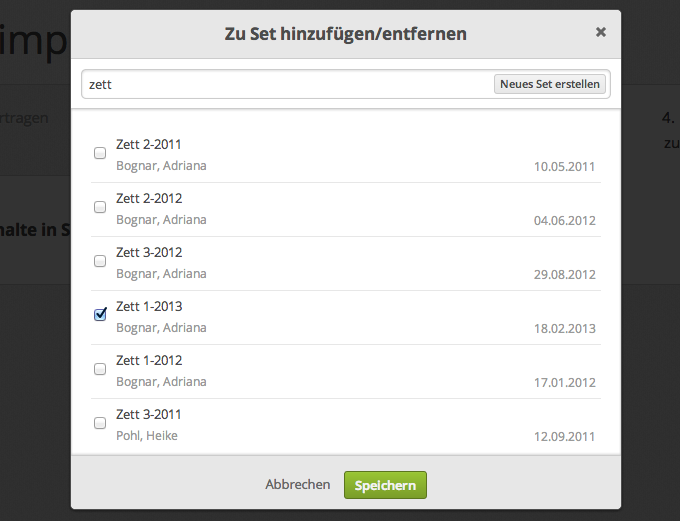Click the owner name Pohl, Heike
680x521 pixels.
point(147,435)
